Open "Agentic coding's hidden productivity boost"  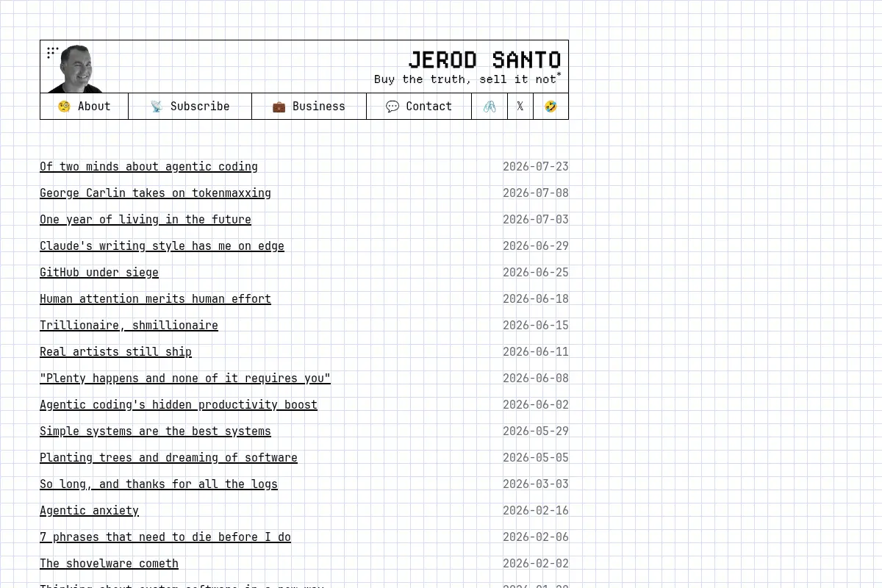pos(179,405)
